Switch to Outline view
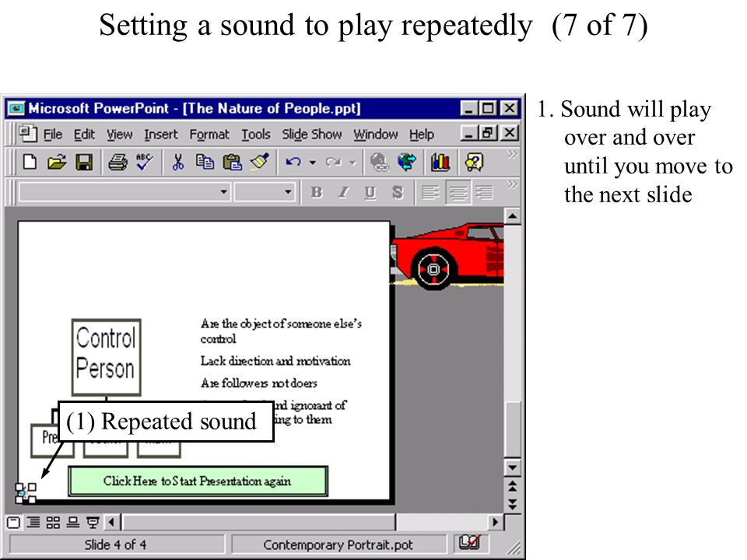 [x=33, y=523]
